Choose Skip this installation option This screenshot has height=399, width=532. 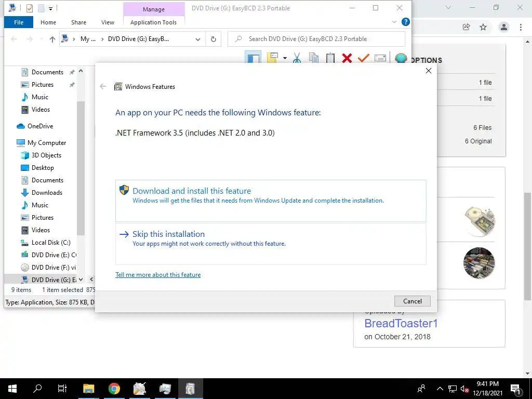click(x=271, y=244)
